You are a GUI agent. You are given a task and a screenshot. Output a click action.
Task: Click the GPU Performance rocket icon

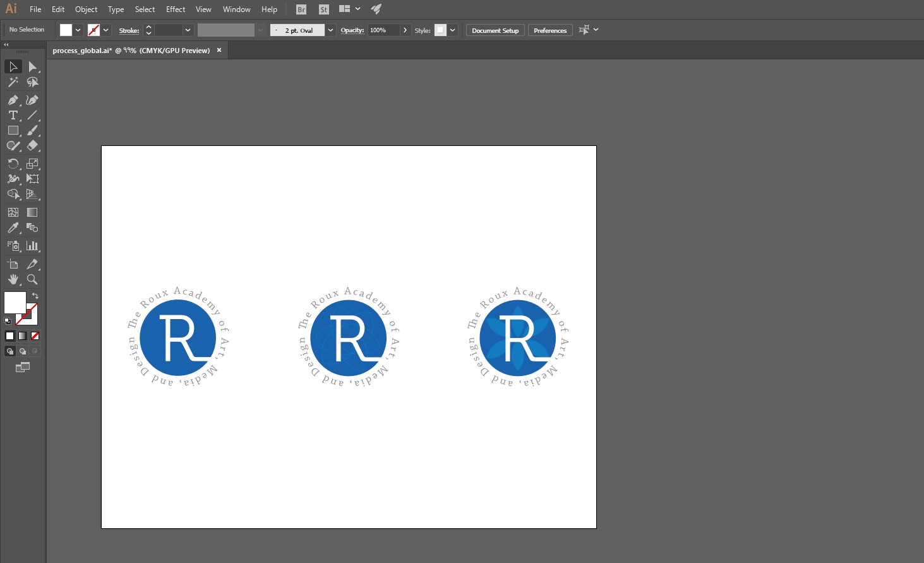376,9
